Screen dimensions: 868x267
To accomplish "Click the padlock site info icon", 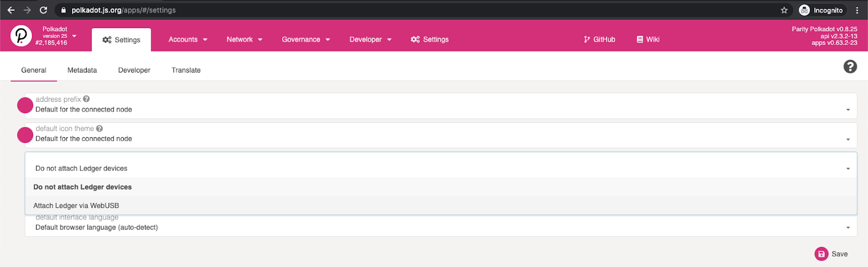I will tap(63, 10).
